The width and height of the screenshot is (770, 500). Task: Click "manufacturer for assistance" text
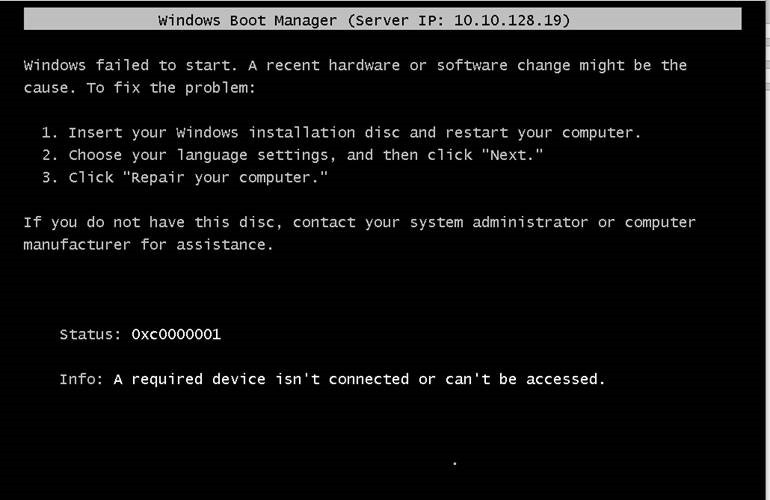pos(148,245)
